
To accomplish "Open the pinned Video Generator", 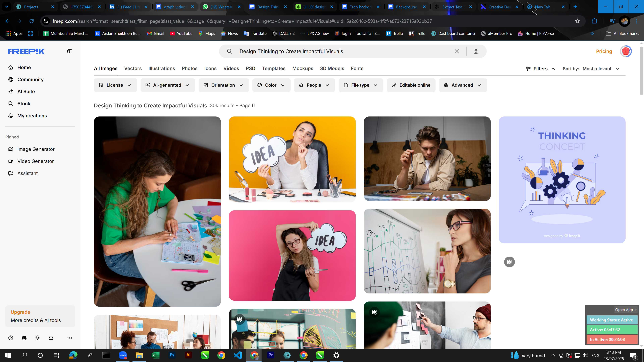I will [x=36, y=161].
